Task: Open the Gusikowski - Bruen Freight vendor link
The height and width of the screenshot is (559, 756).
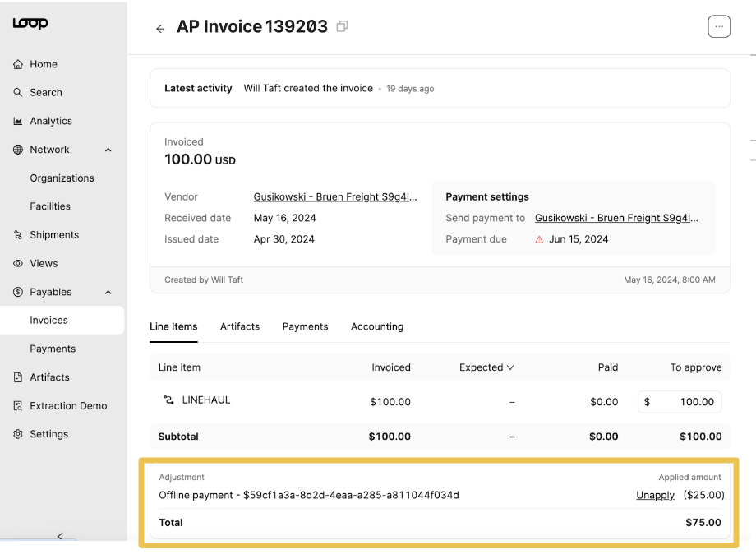Action: coord(335,196)
